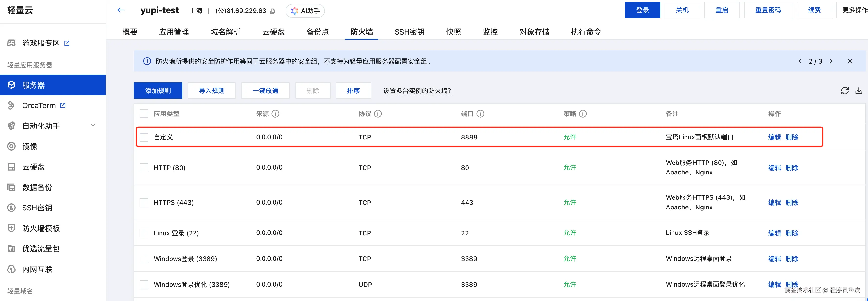
Task: Edit the 8888 port firewall rule
Action: click(774, 137)
